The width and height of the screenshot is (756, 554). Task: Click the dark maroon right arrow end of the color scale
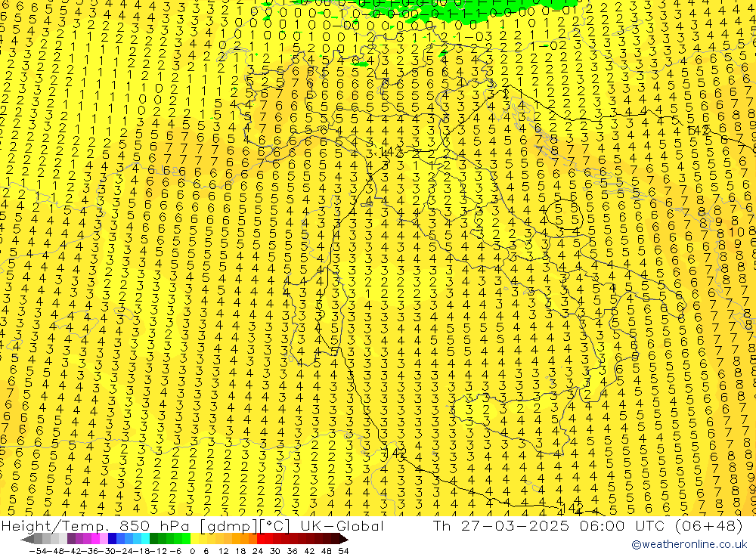[x=343, y=539]
